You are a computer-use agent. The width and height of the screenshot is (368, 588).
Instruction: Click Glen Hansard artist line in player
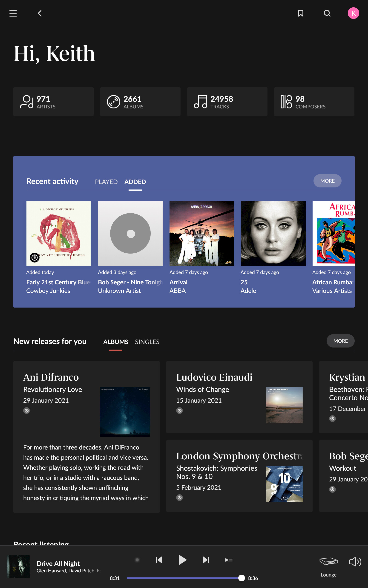(69, 571)
